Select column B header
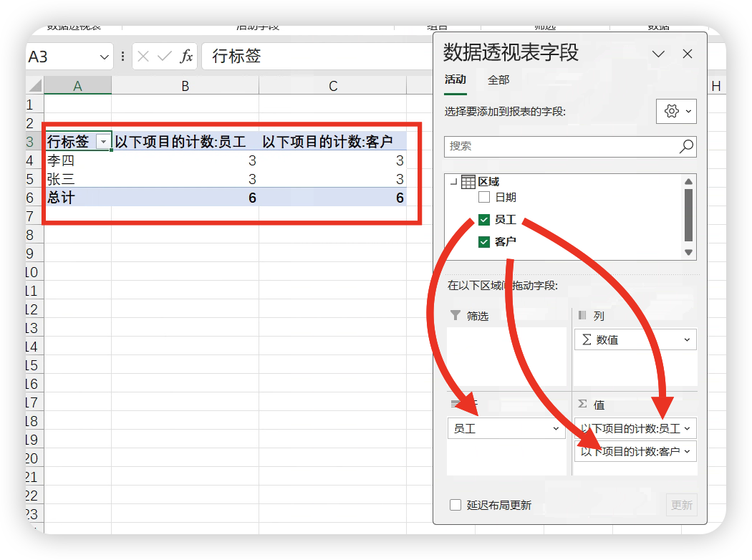Image resolution: width=752 pixels, height=560 pixels. [x=185, y=86]
